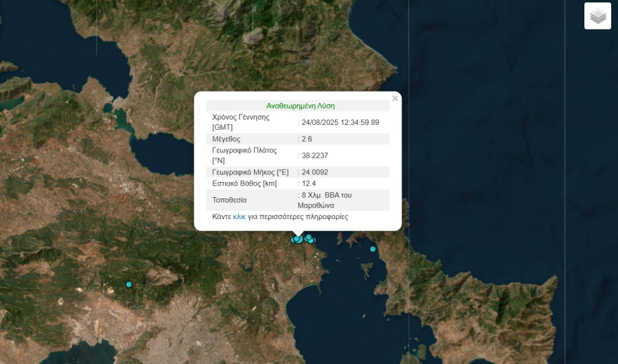
Task: Click the 'Αναθεωρημένη Λύση' popup header
Action: [300, 106]
